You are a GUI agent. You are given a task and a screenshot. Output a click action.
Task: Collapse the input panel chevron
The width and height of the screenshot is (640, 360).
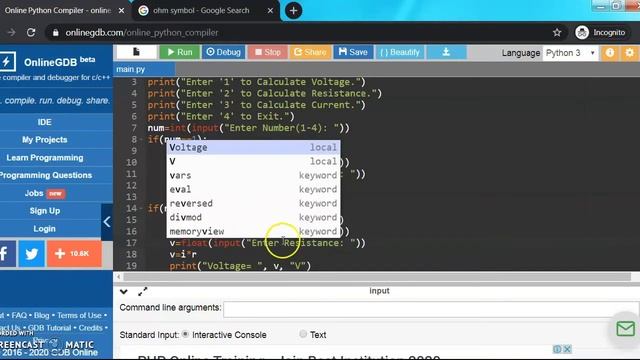tap(124, 291)
